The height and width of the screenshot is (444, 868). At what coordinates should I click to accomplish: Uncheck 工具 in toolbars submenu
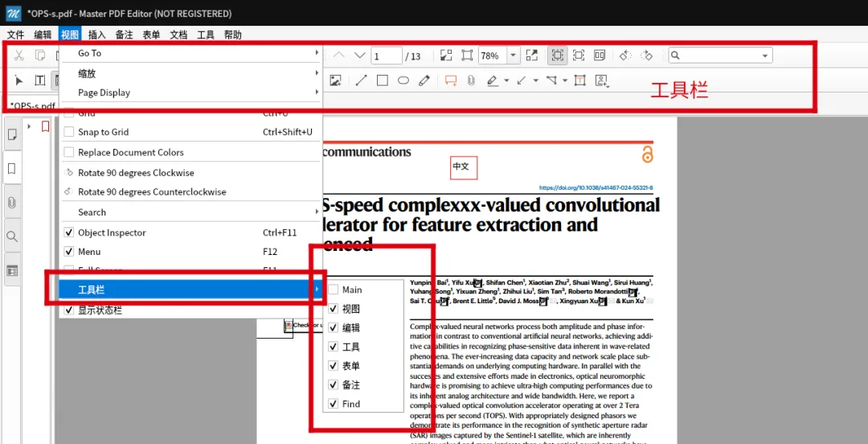333,347
